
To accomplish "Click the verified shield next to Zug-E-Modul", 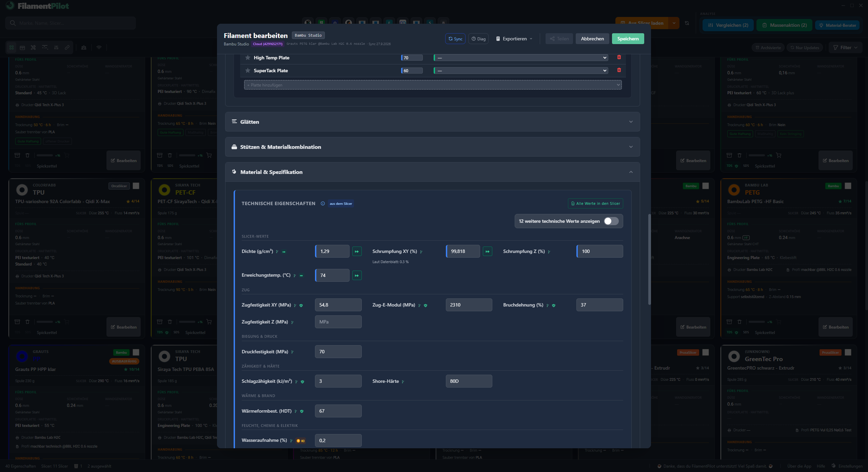I will pyautogui.click(x=426, y=306).
